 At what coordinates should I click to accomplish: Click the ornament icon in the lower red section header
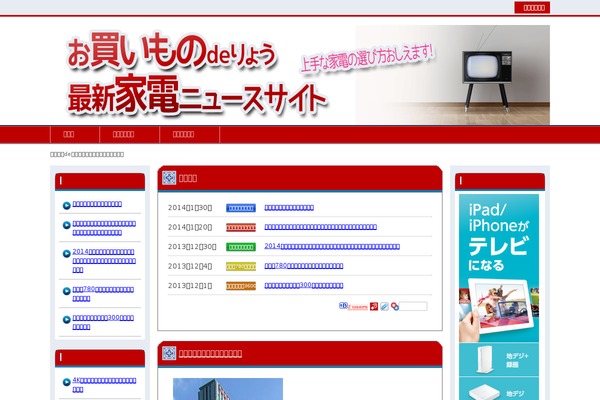(169, 353)
